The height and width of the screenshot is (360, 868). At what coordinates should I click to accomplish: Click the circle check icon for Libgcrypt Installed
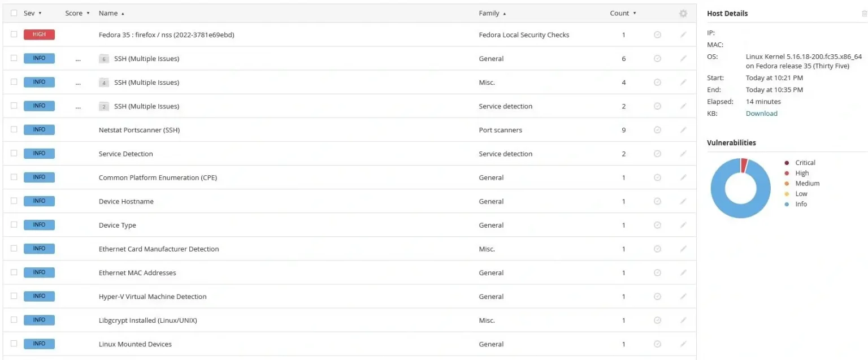[x=657, y=320]
